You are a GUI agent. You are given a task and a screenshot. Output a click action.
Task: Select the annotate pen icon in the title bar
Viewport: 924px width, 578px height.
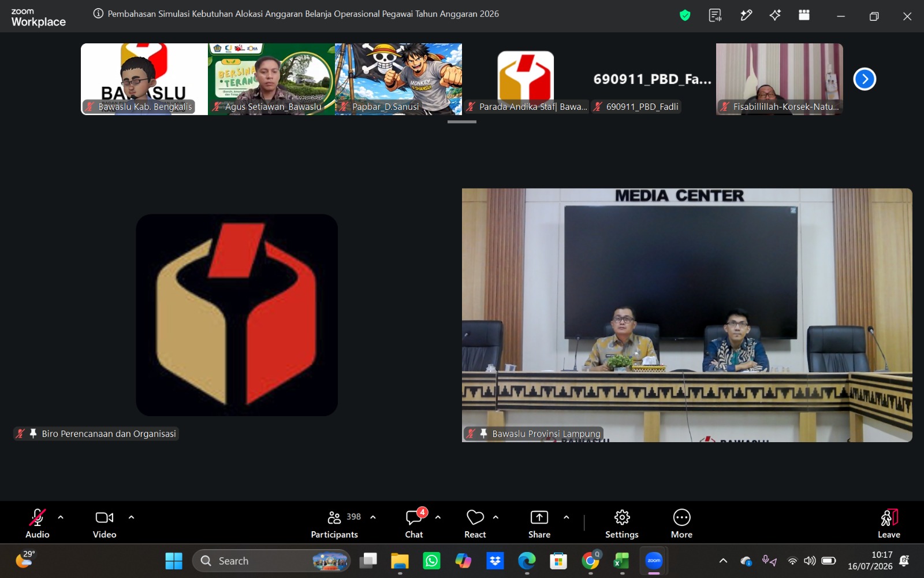[x=746, y=16]
